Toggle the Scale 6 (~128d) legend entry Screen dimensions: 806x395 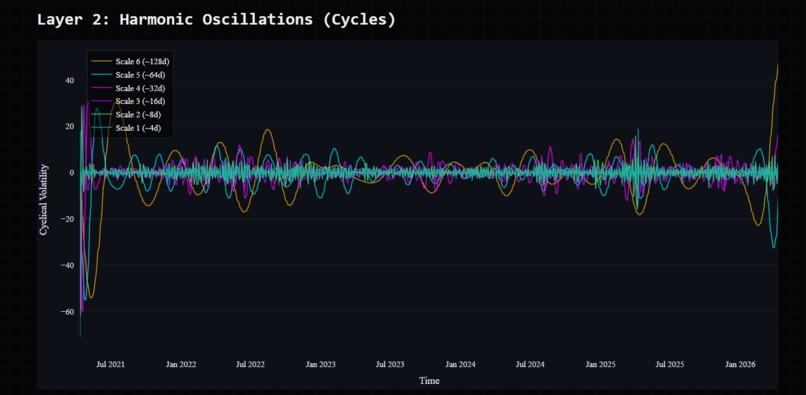point(130,62)
